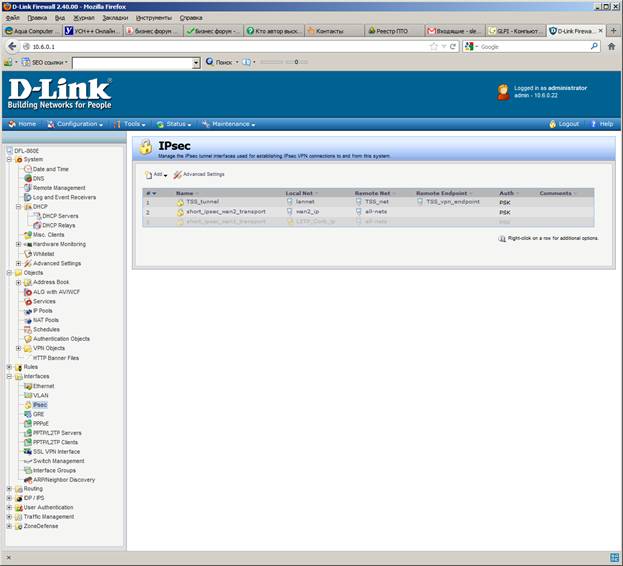This screenshot has height=566, width=623.
Task: Click the address bar URL field
Action: click(x=228, y=47)
